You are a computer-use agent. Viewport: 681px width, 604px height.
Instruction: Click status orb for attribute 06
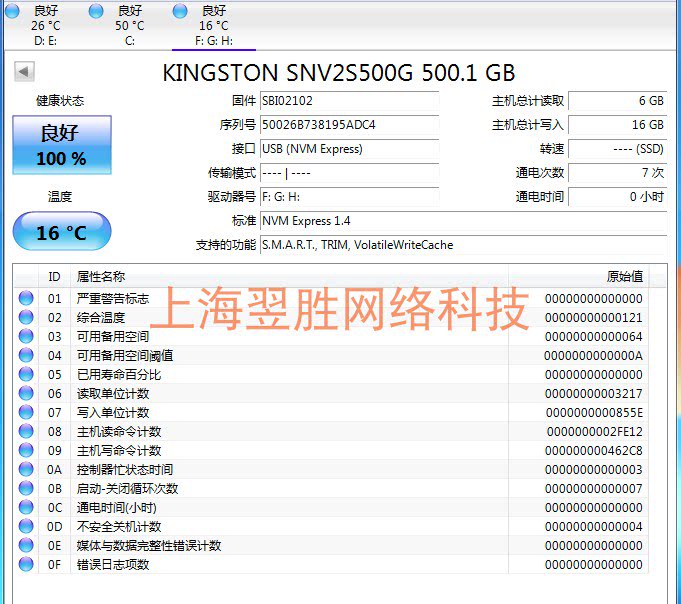tap(26, 393)
